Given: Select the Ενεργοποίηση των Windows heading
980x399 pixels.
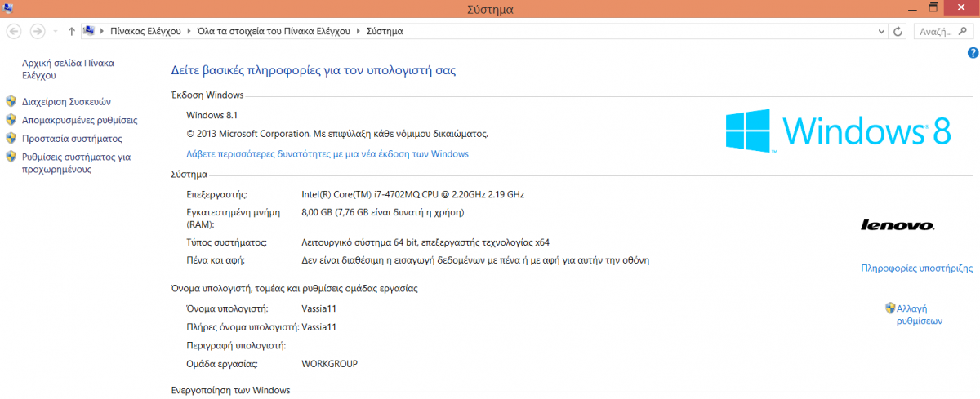Looking at the screenshot, I should 230,391.
